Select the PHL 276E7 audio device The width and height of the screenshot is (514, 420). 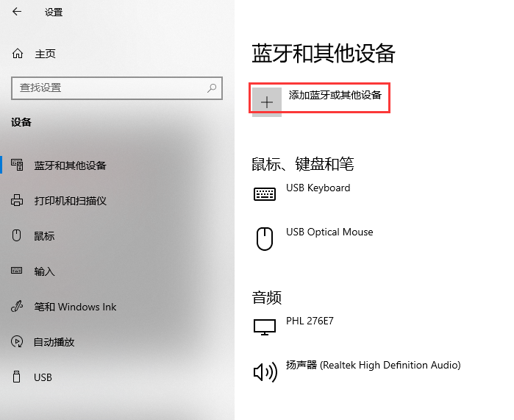(310, 321)
